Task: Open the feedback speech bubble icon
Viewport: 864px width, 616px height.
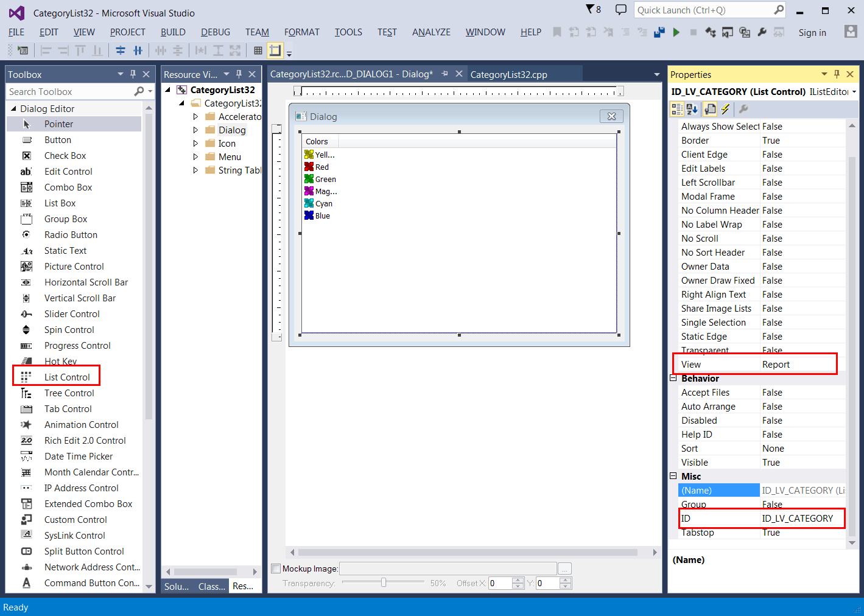Action: 621,10
